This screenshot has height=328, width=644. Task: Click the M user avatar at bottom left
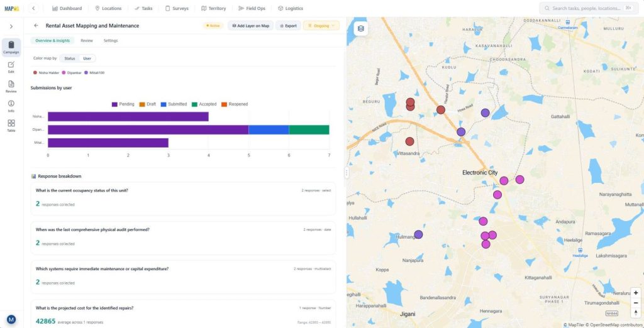point(11,319)
